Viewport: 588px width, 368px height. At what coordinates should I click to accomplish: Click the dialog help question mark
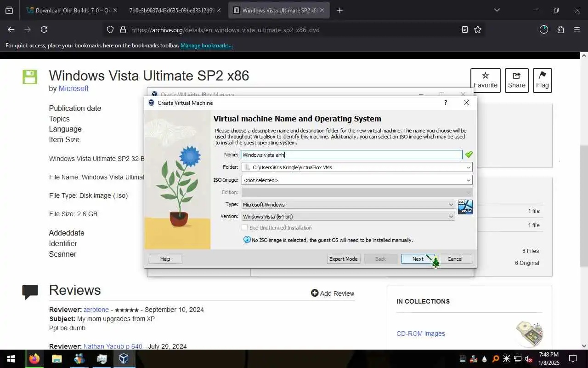pyautogui.click(x=445, y=103)
